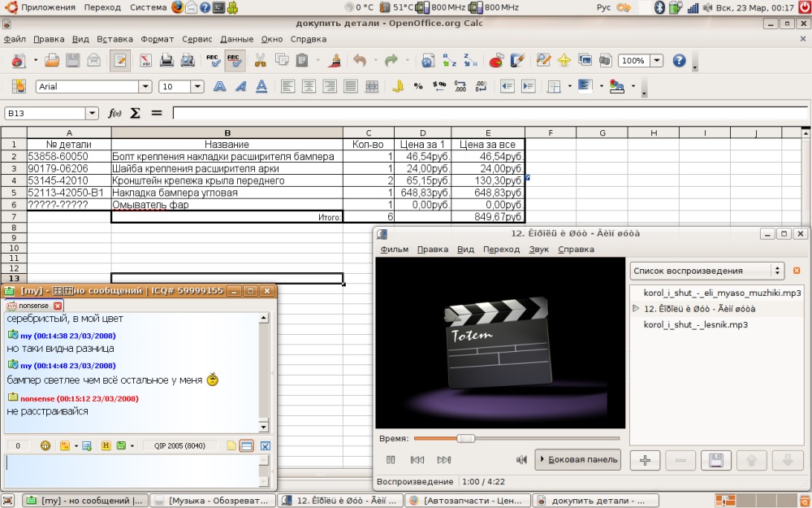
Task: Sort ascending A to Z
Action: point(449,61)
